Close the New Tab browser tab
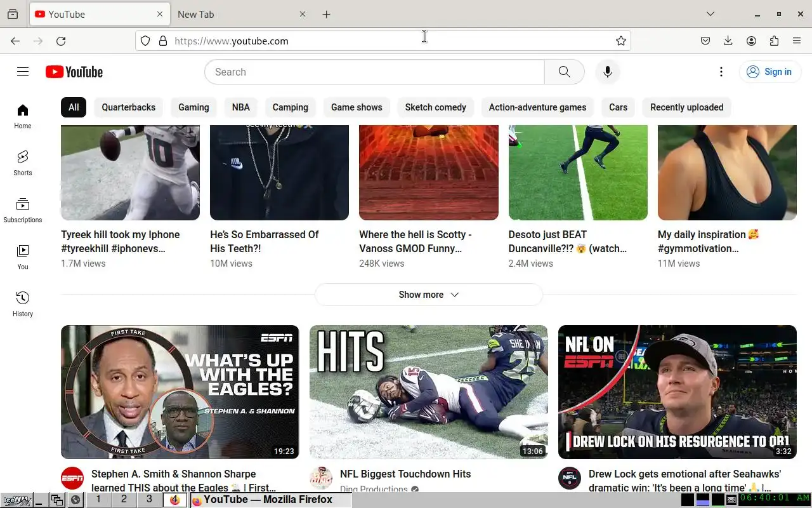The height and width of the screenshot is (508, 812). pos(303,14)
